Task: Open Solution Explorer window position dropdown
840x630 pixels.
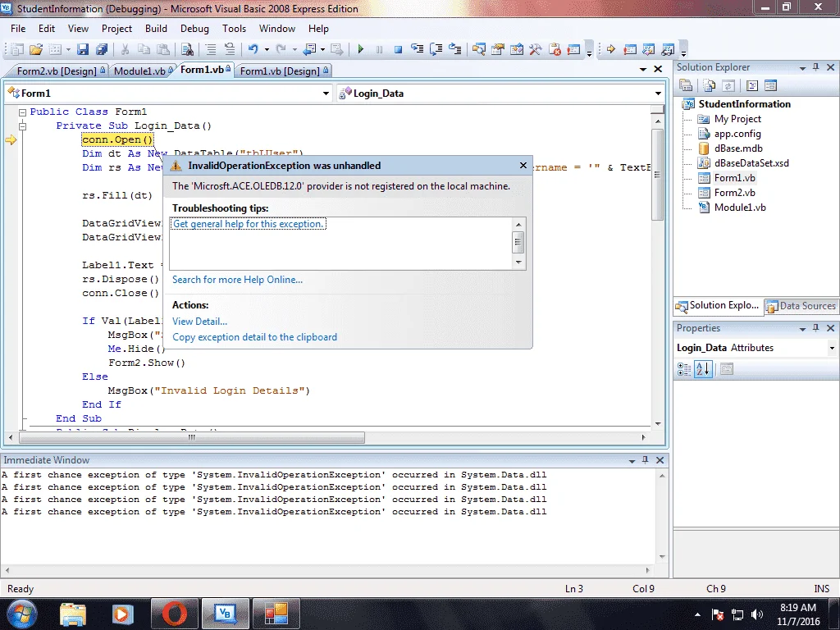Action: point(802,67)
